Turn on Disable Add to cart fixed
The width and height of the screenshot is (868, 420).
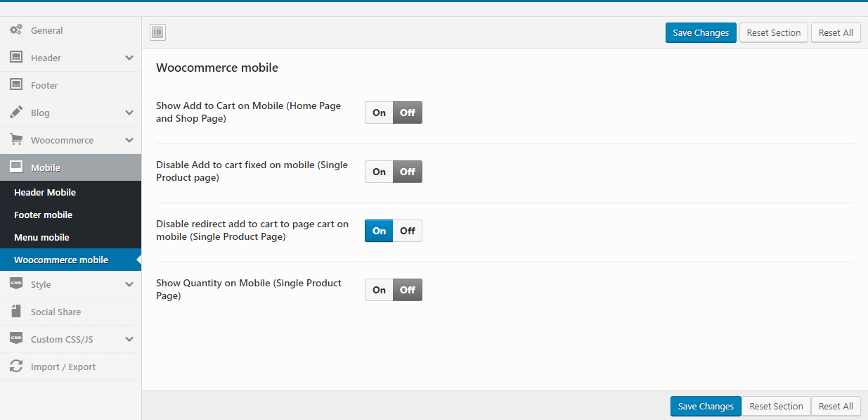click(x=379, y=172)
